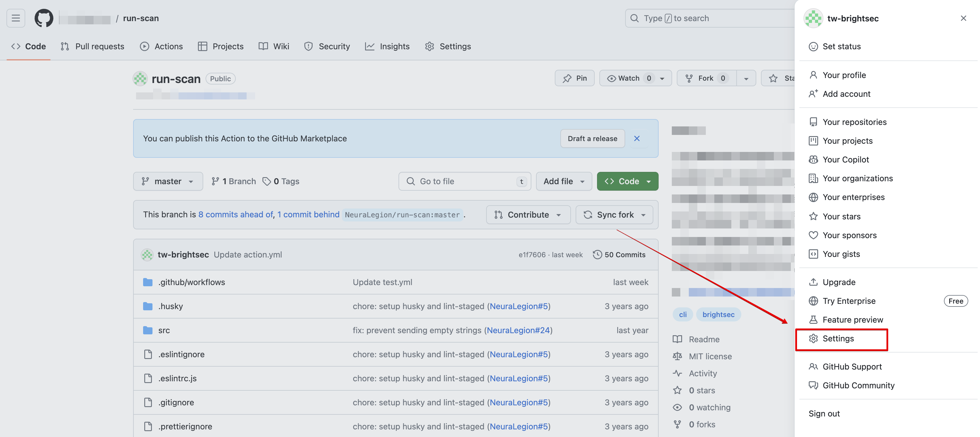Click the Go to file search box
Screen dimensions: 980x437
[464, 182]
